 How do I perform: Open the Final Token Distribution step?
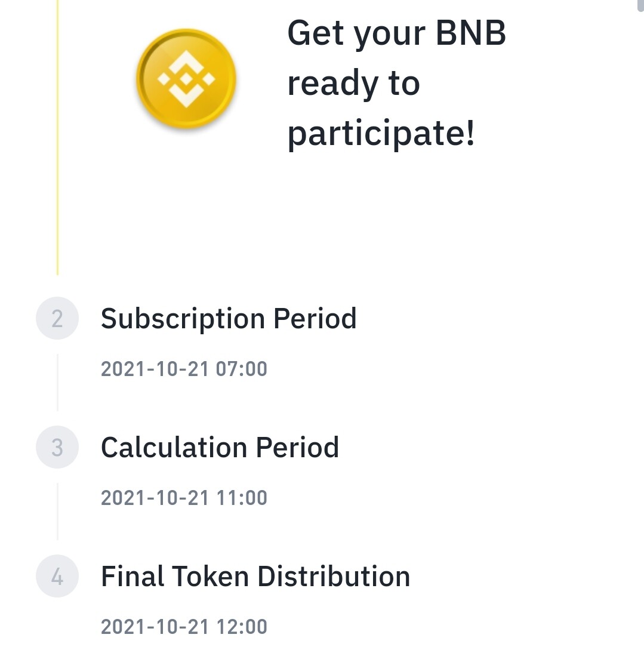pos(255,577)
